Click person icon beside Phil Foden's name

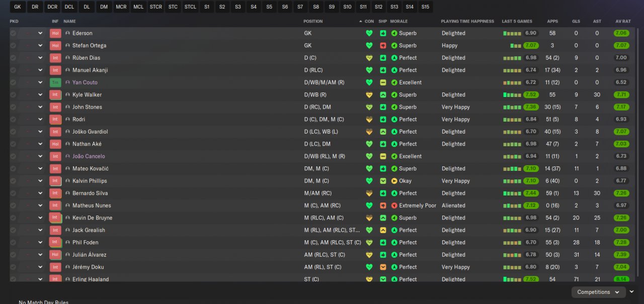pyautogui.click(x=67, y=243)
